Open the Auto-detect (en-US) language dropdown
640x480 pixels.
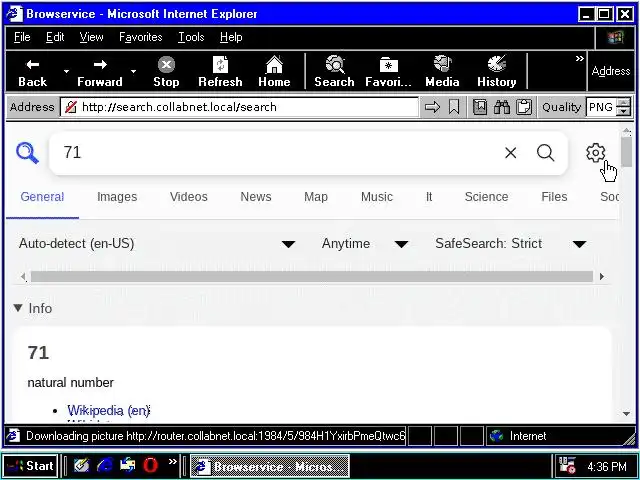coord(157,244)
